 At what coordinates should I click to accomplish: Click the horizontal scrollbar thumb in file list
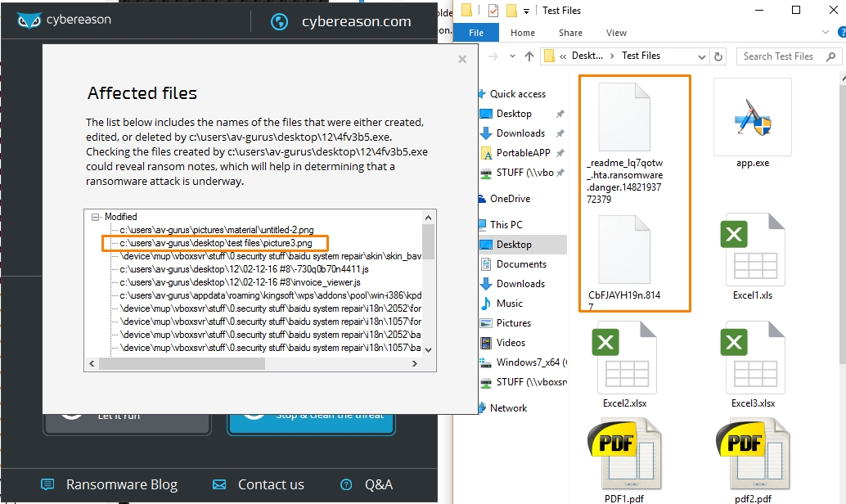click(x=182, y=364)
